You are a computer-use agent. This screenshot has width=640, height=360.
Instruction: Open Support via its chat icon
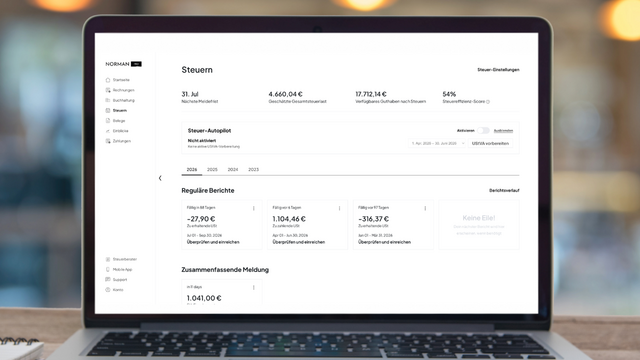108,280
